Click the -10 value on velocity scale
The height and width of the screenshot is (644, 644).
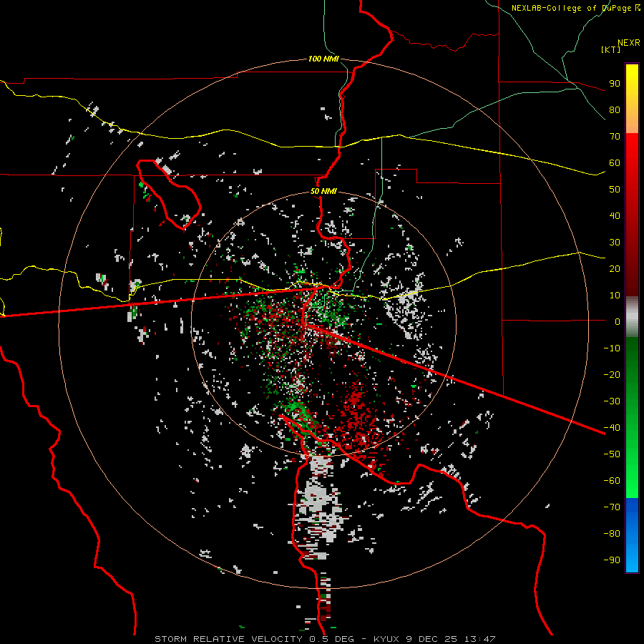tap(612, 348)
